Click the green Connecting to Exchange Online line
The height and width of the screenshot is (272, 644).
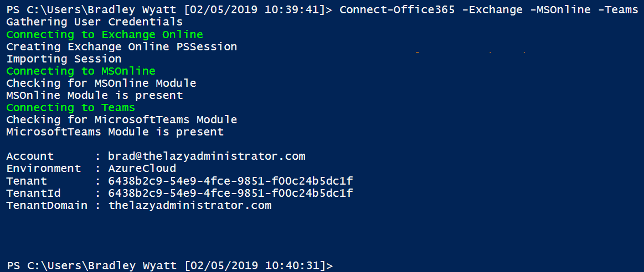click(105, 34)
